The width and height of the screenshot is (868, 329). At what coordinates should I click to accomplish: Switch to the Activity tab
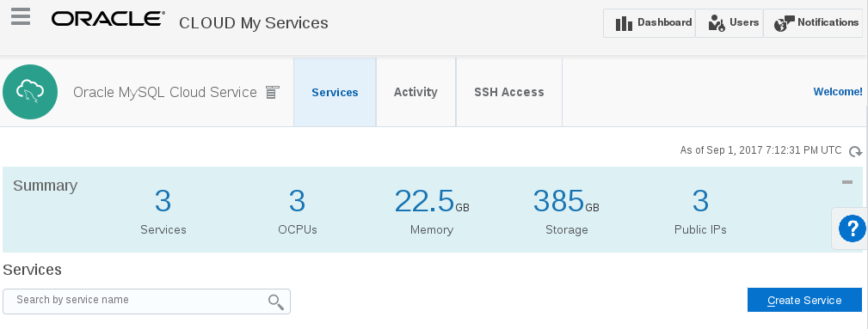pyautogui.click(x=416, y=92)
